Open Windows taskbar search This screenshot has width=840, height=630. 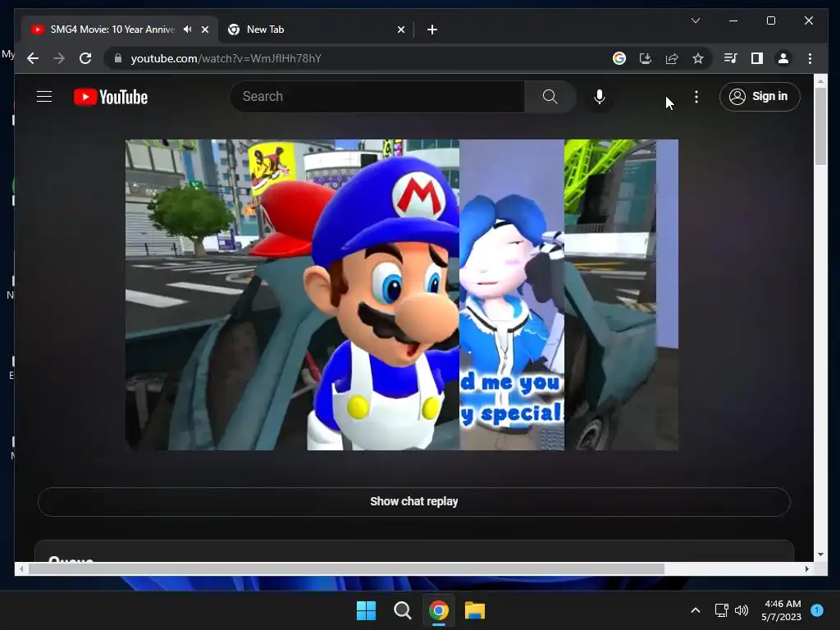coord(402,610)
